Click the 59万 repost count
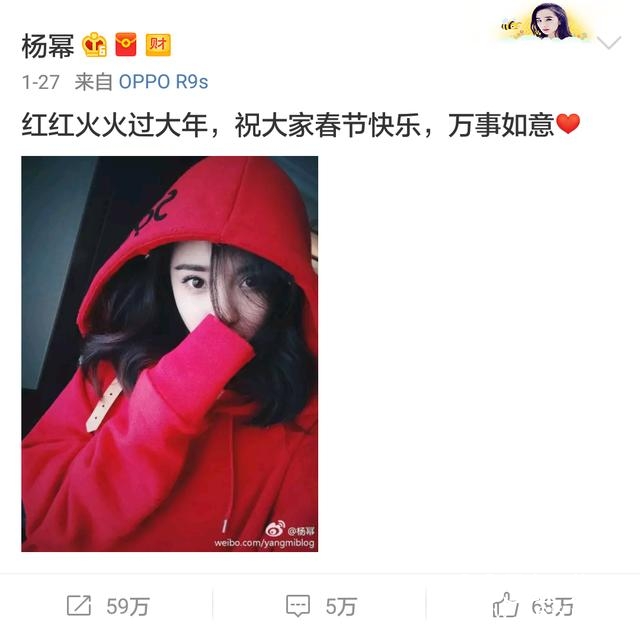 (x=128, y=606)
